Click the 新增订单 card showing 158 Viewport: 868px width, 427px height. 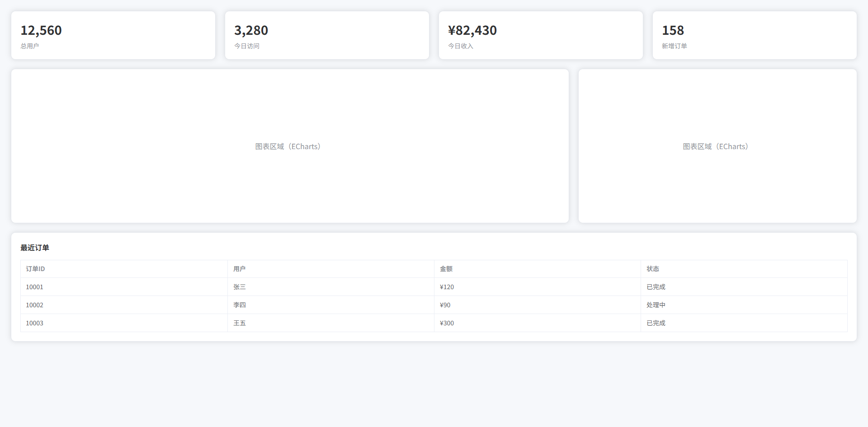click(x=755, y=35)
